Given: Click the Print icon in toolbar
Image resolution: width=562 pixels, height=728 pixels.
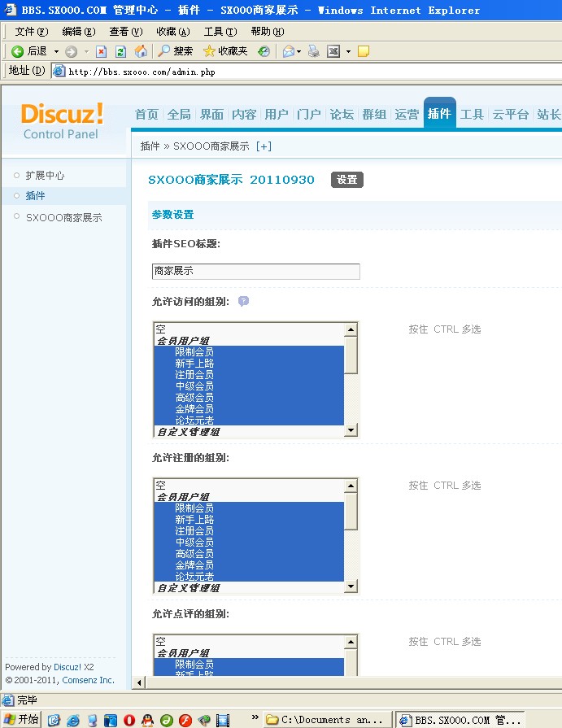Looking at the screenshot, I should pyautogui.click(x=314, y=51).
